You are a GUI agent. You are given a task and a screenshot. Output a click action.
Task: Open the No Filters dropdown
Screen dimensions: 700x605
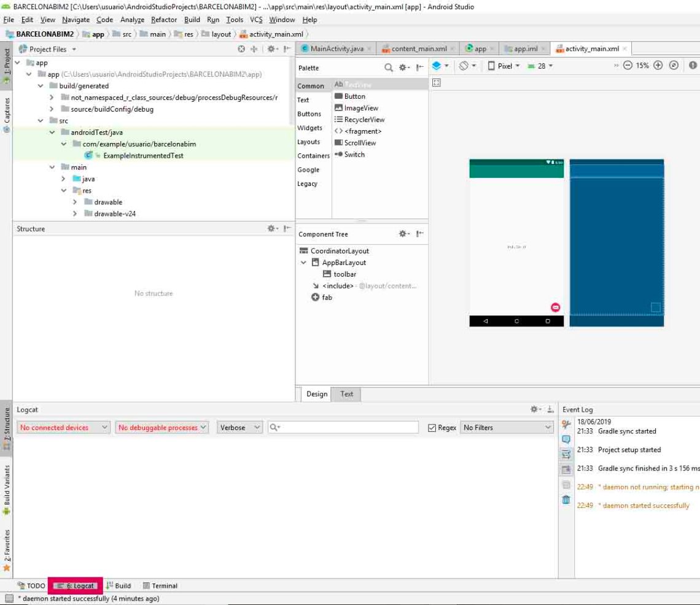click(x=507, y=428)
